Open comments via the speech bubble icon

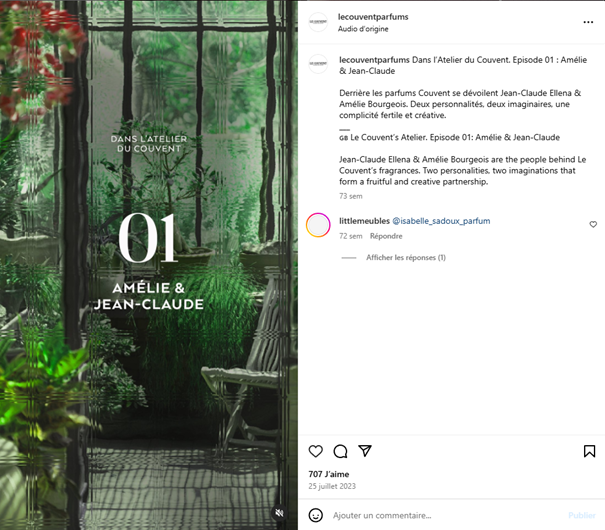click(340, 451)
